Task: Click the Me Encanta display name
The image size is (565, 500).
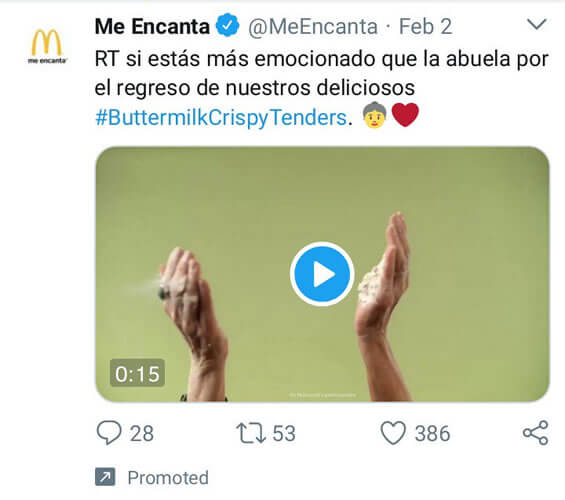Action: coord(152,26)
